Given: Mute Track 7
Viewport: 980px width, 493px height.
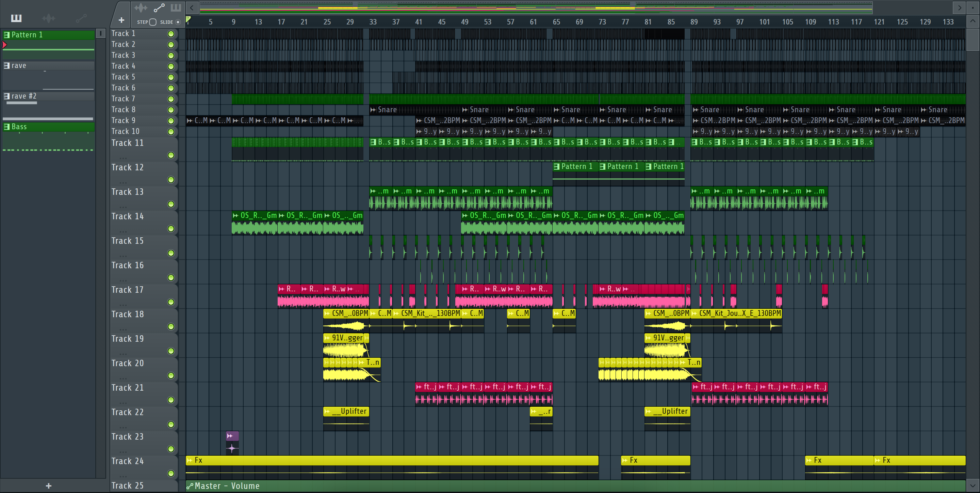Looking at the screenshot, I should 171,99.
